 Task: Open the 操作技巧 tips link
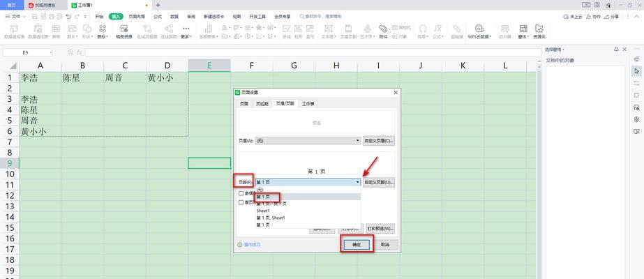(x=249, y=245)
